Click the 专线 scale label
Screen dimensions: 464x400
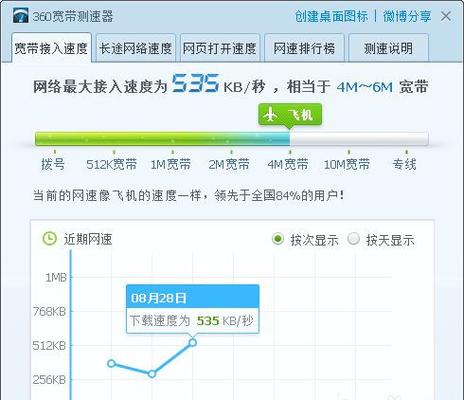405,164
